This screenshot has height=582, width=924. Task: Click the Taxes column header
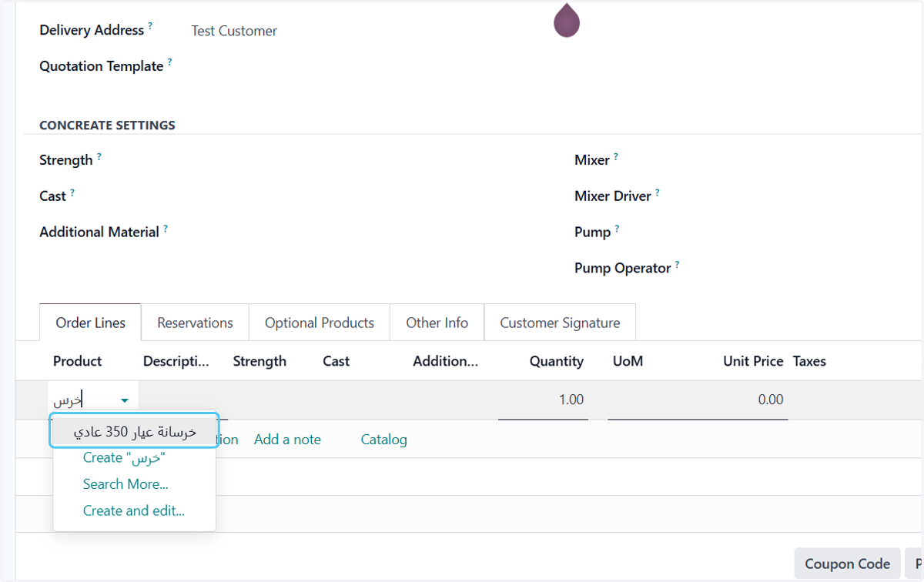809,361
